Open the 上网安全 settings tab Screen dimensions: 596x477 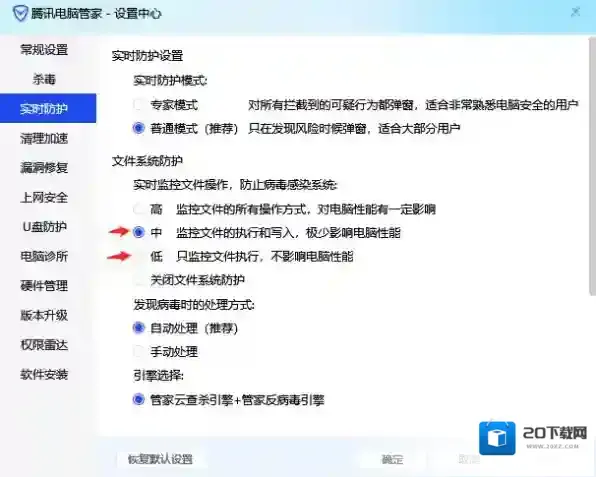click(44, 197)
